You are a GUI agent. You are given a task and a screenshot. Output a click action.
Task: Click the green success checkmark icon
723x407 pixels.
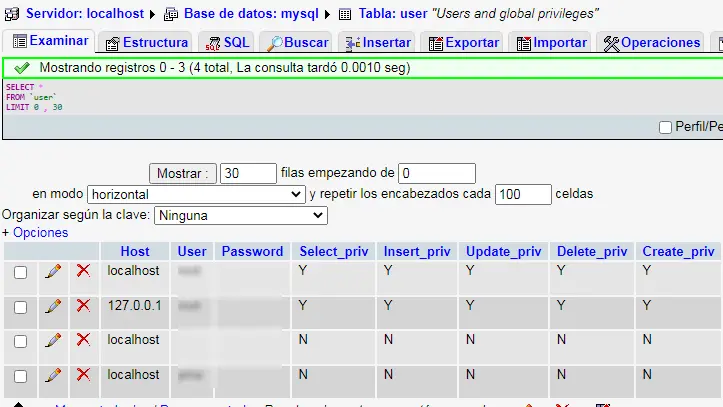pos(22,68)
